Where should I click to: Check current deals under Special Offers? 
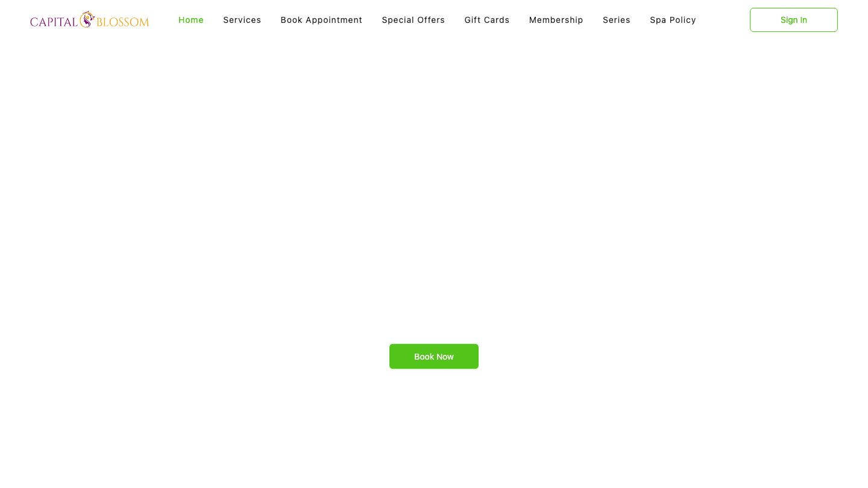pos(414,20)
